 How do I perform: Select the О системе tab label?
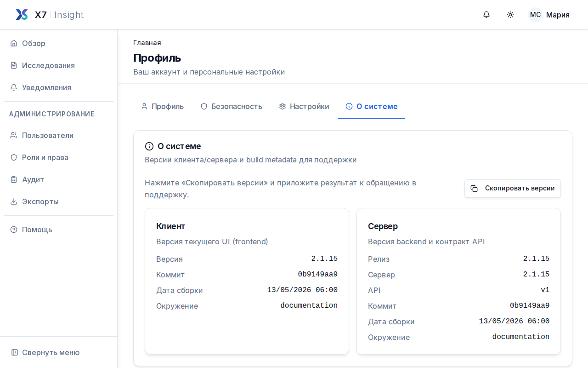click(x=377, y=106)
